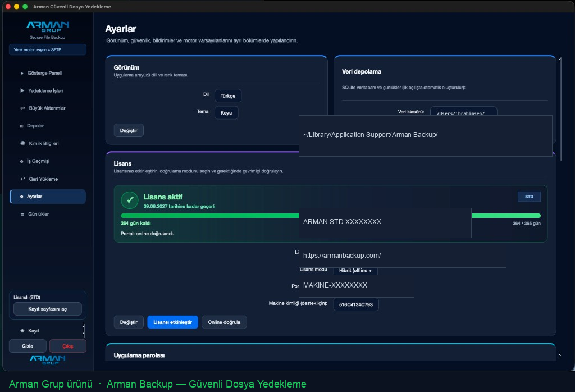This screenshot has height=392, width=575.
Task: Click the 'Lisans aktif' heading
Action: (x=163, y=197)
